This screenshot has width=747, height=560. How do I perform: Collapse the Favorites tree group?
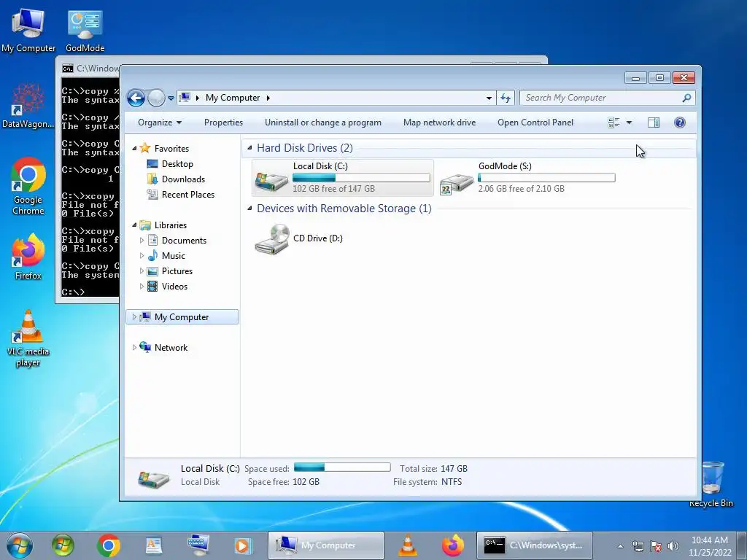coord(134,149)
